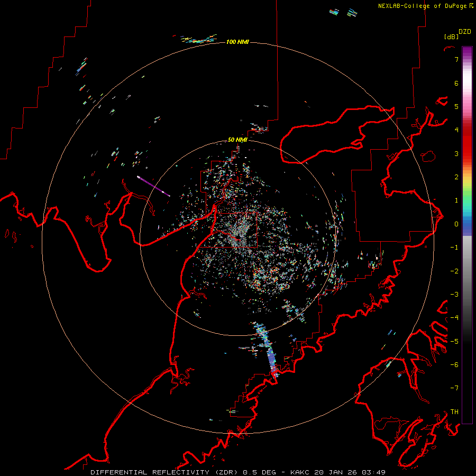This screenshot has width=476, height=476.
Task: Select the -5 value on the color scale
Action: coord(454,342)
